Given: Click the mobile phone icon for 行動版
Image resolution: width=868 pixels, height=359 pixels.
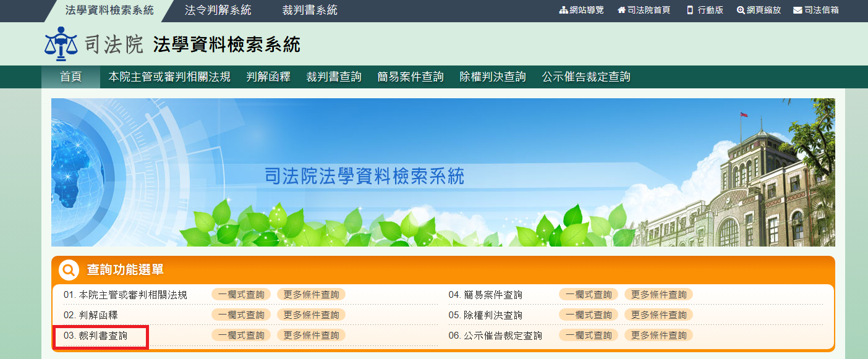Looking at the screenshot, I should (690, 11).
